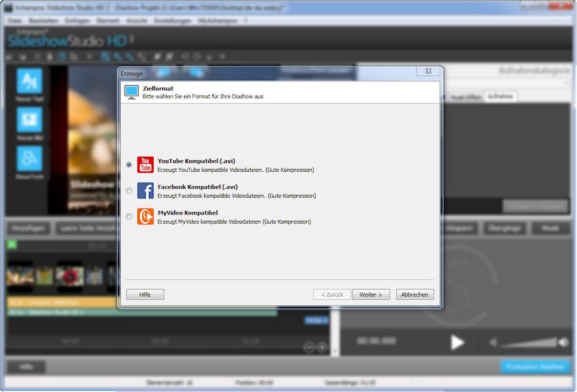Select the YouTube Kompatibel radio button

129,164
